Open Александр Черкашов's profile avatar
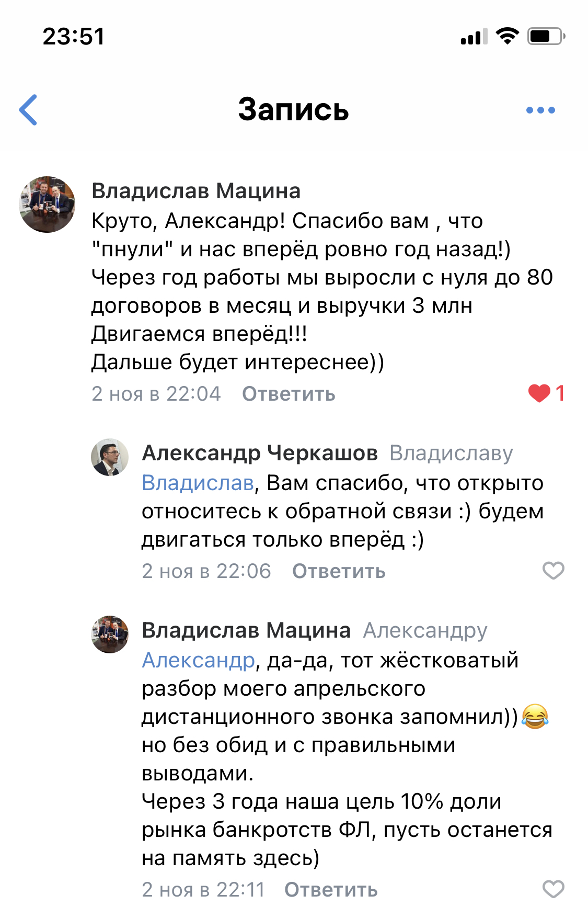Viewport: 588px width, 918px height. 110,457
